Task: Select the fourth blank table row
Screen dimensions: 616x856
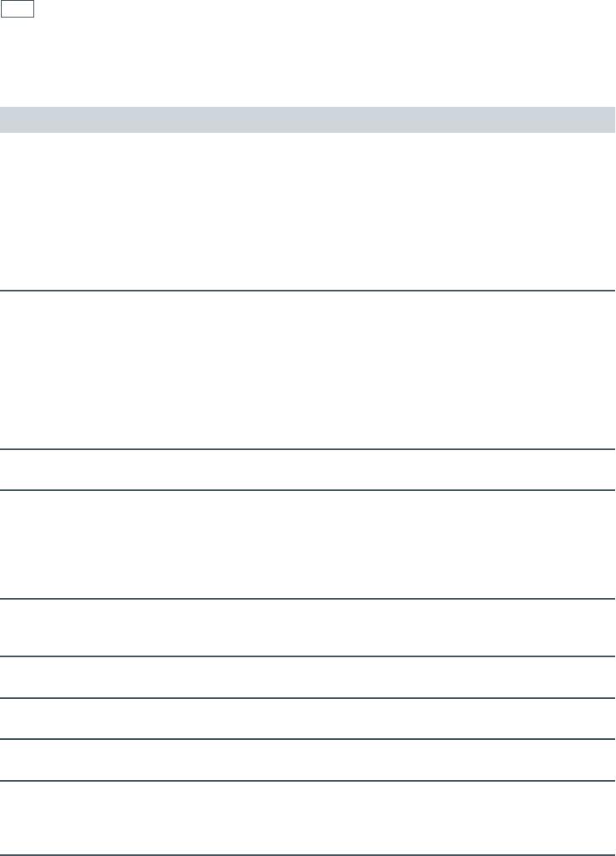Action: pyautogui.click(x=307, y=544)
